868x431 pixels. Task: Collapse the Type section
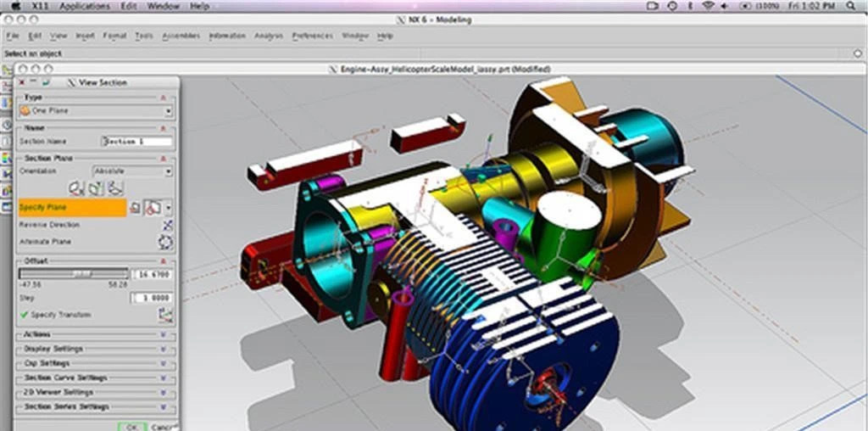[x=164, y=98]
